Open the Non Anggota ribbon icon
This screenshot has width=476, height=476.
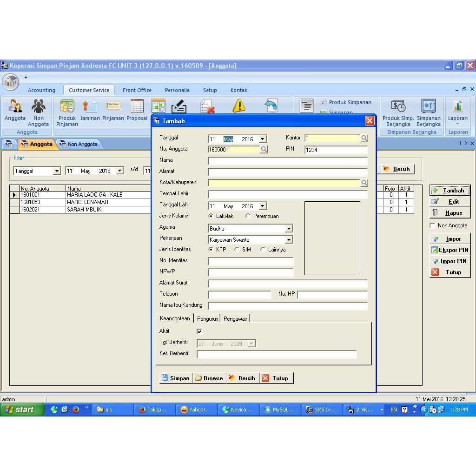click(38, 112)
